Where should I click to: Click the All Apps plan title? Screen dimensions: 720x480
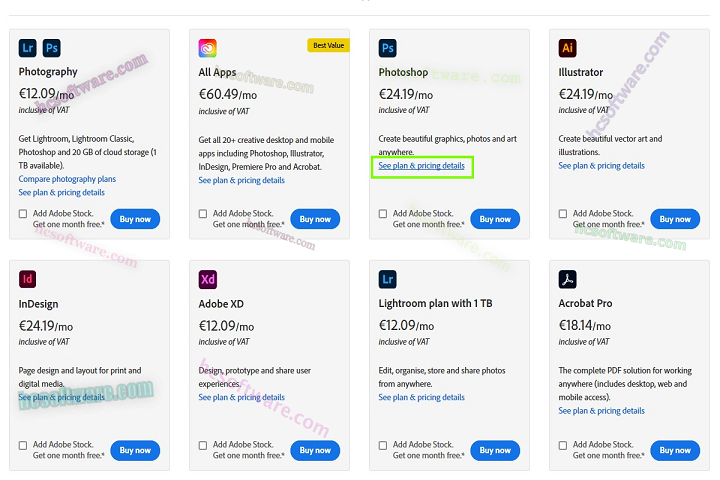[217, 72]
